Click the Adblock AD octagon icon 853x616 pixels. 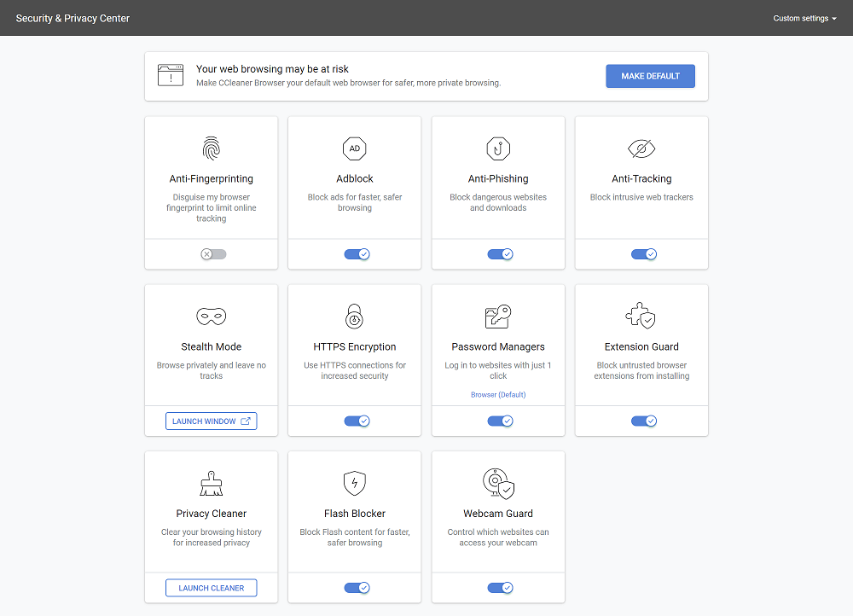pos(355,148)
